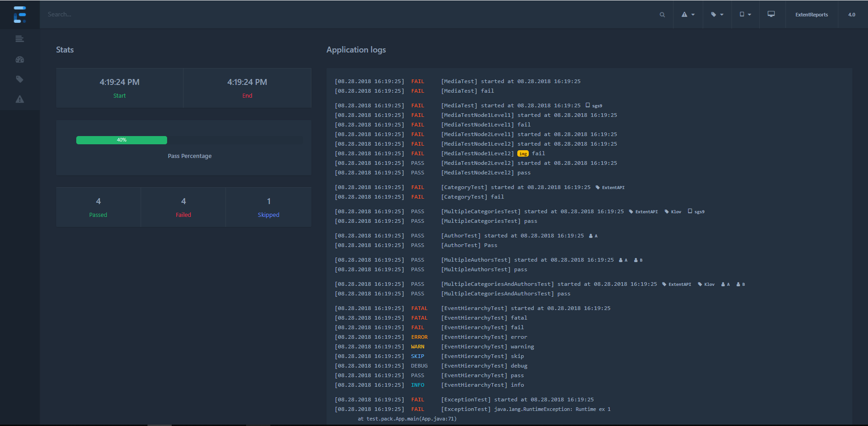Screen dimensions: 868x426
Task: Open the tests list view in sidebar
Action: click(x=20, y=39)
